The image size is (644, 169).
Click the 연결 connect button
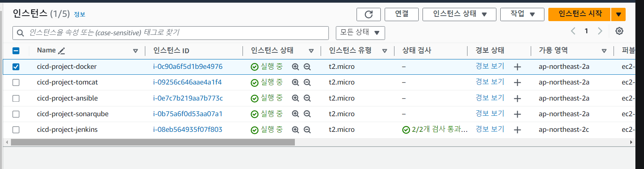[401, 14]
